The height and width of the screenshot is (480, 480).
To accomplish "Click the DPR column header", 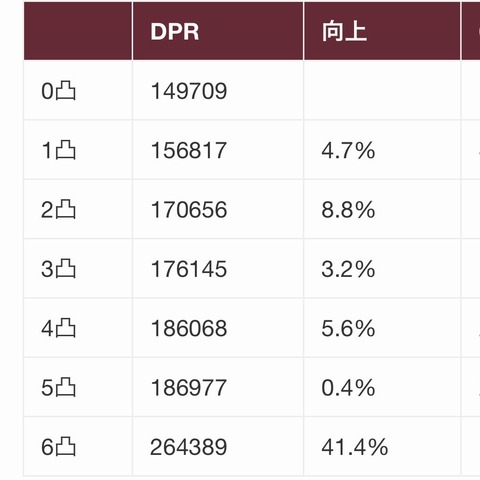I will coord(175,32).
